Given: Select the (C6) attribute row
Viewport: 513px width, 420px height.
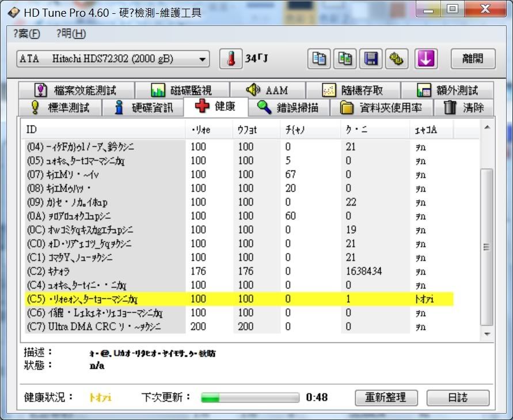Looking at the screenshot, I should [x=239, y=313].
